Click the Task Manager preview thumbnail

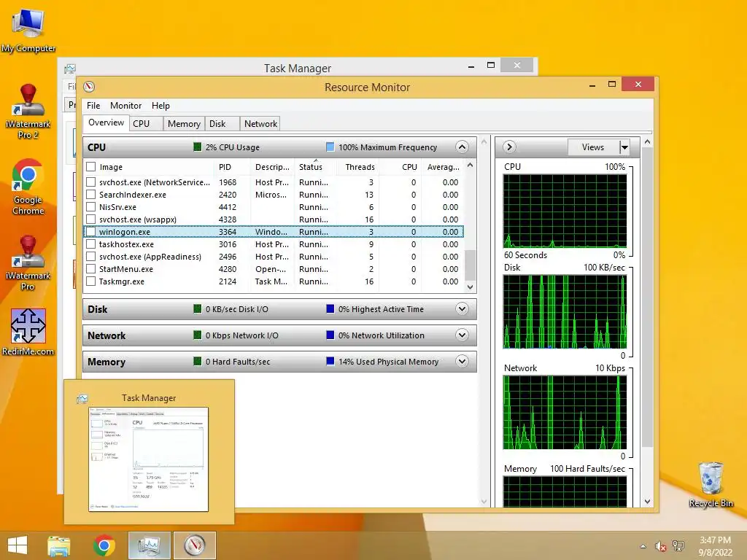tap(148, 459)
